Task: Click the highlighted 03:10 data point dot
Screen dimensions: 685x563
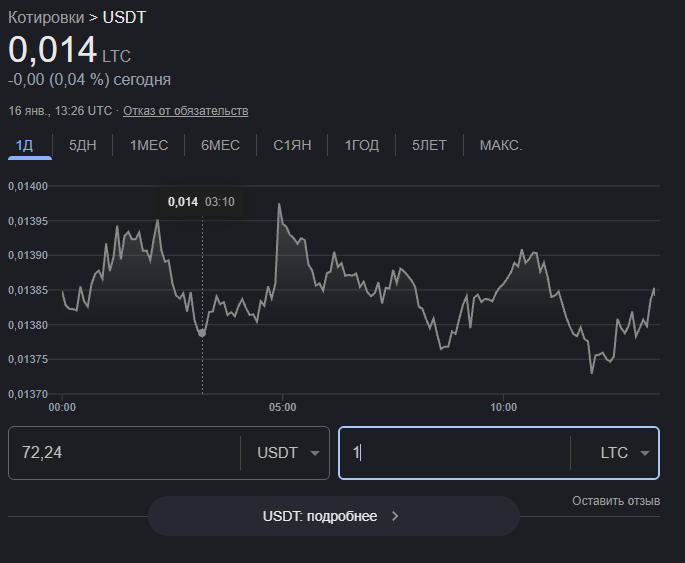Action: (202, 332)
